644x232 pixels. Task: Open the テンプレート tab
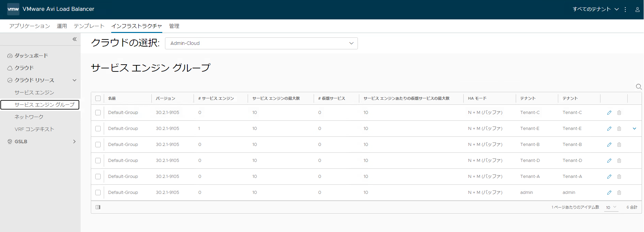click(89, 26)
